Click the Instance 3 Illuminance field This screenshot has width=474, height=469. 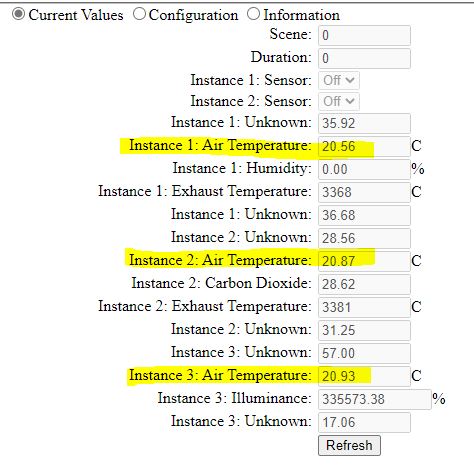(x=375, y=399)
